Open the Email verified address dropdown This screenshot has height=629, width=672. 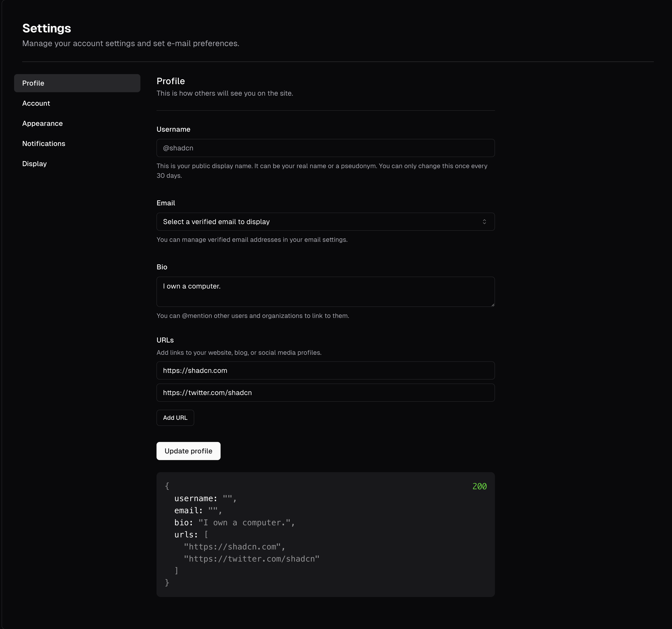(325, 222)
